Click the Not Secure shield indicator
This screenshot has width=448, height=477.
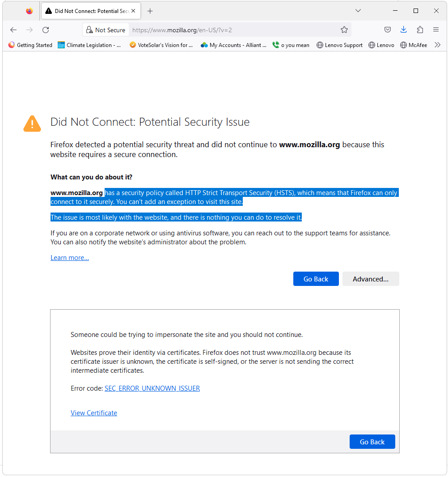(x=106, y=30)
